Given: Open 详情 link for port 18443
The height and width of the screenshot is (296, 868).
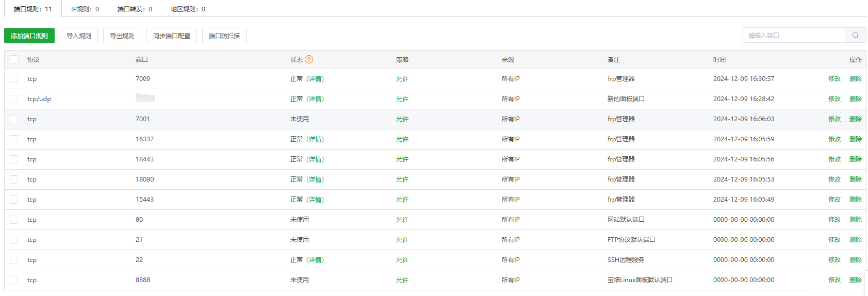Looking at the screenshot, I should click(315, 159).
